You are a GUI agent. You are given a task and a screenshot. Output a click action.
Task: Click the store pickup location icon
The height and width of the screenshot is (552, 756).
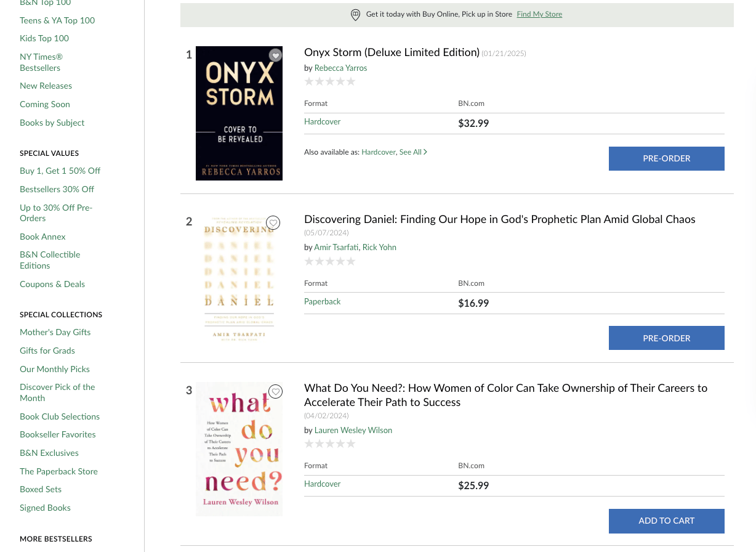click(355, 15)
